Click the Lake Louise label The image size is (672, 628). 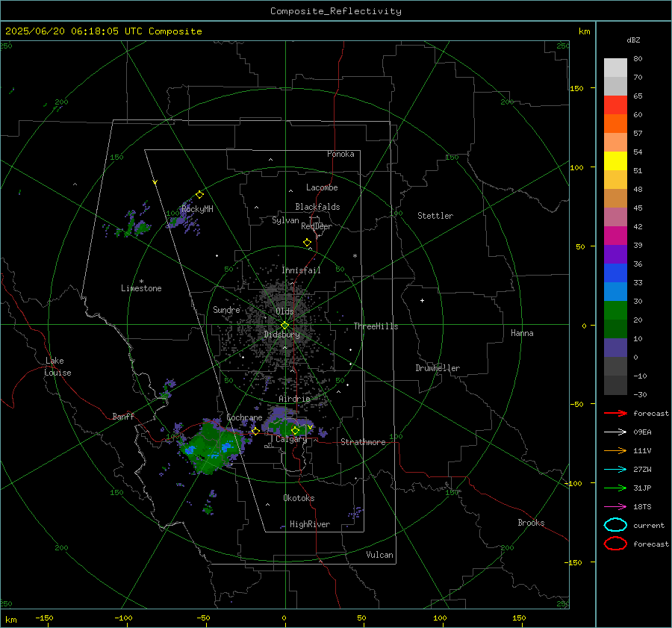click(57, 367)
